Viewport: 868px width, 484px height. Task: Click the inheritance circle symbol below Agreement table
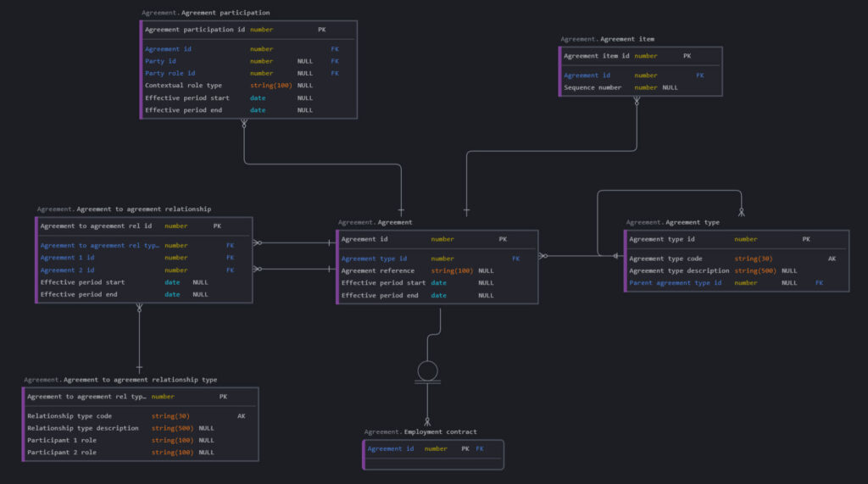click(428, 370)
